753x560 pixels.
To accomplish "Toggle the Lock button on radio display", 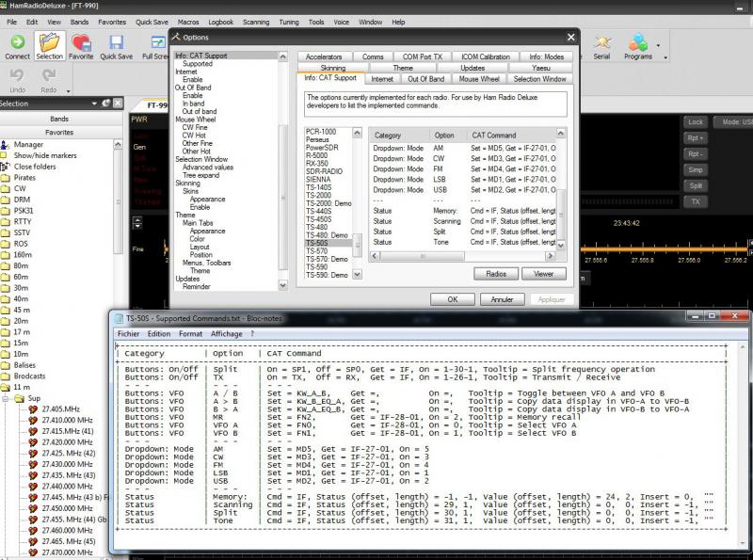I will tap(695, 122).
